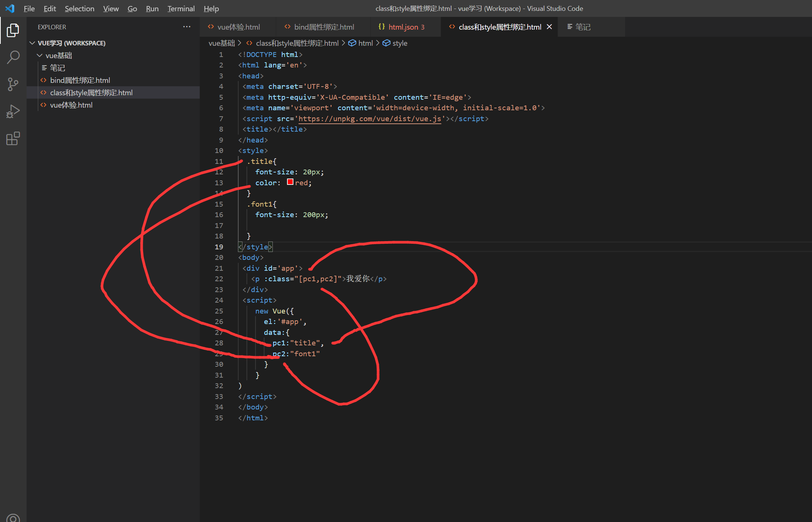Open the unpkg vue.js script link
This screenshot has height=522, width=812.
click(x=369, y=118)
